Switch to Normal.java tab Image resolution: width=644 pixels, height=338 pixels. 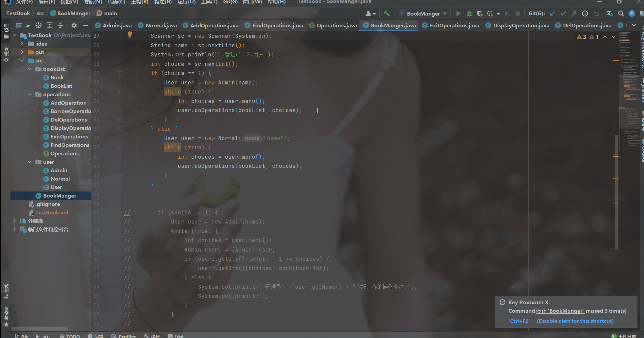point(157,25)
